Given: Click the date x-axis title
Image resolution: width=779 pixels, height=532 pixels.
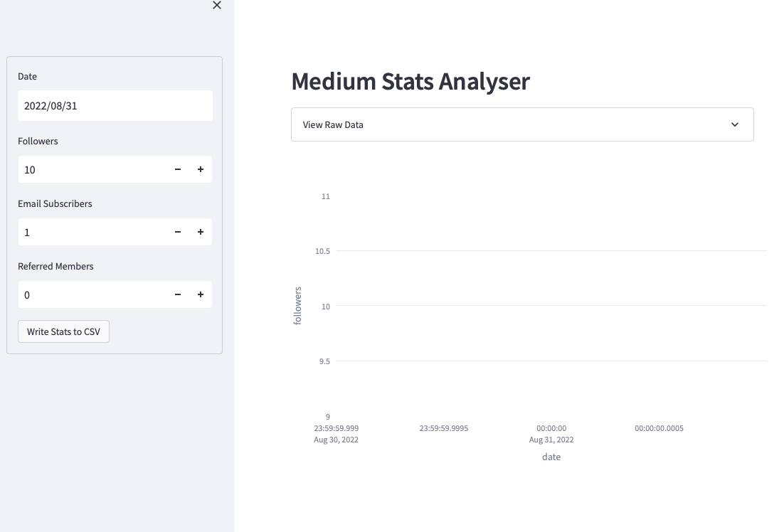Looking at the screenshot, I should tap(551, 457).
